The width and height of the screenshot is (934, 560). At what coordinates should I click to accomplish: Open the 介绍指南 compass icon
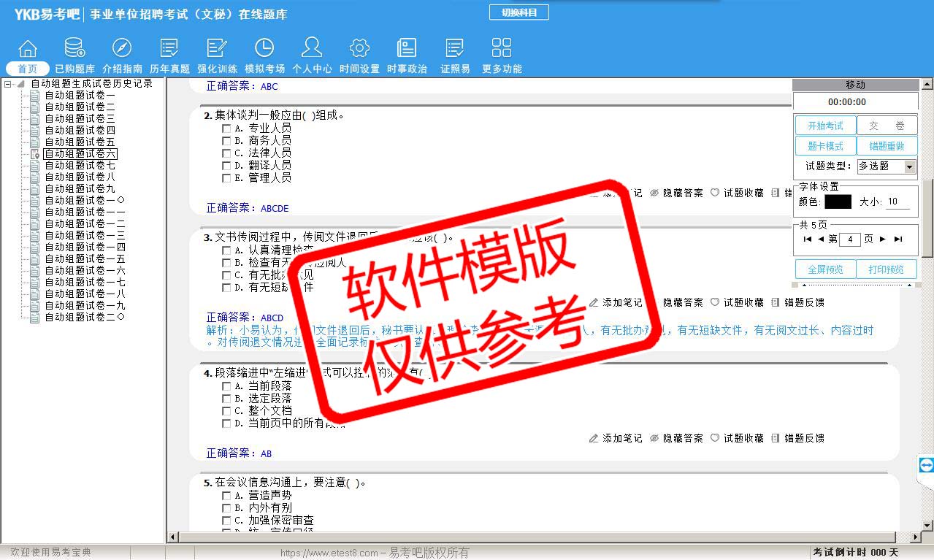pyautogui.click(x=122, y=49)
